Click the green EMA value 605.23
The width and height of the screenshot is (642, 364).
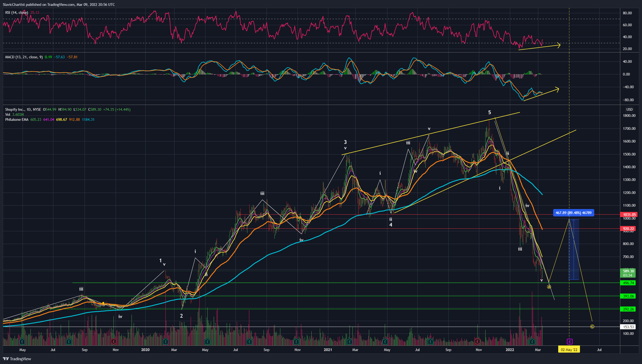[x=36, y=119]
